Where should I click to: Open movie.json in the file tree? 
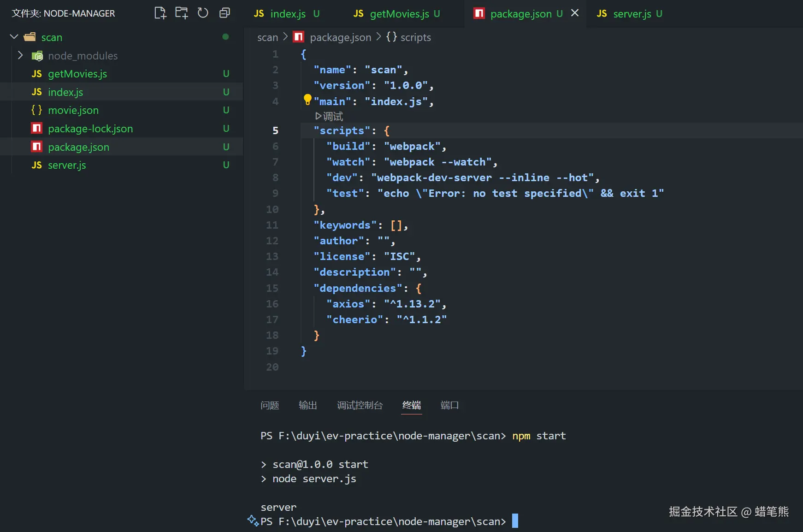73,110
